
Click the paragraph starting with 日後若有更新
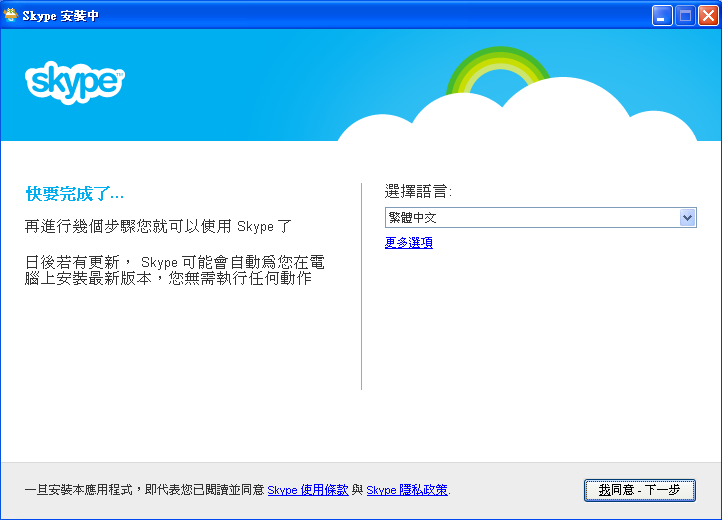pyautogui.click(x=175, y=270)
